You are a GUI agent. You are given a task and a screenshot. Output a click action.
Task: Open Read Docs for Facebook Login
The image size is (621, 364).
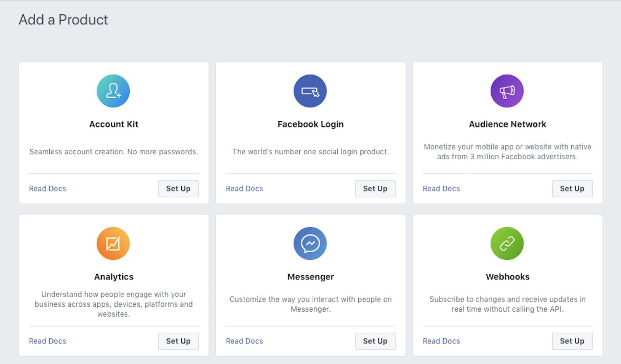[x=245, y=189]
